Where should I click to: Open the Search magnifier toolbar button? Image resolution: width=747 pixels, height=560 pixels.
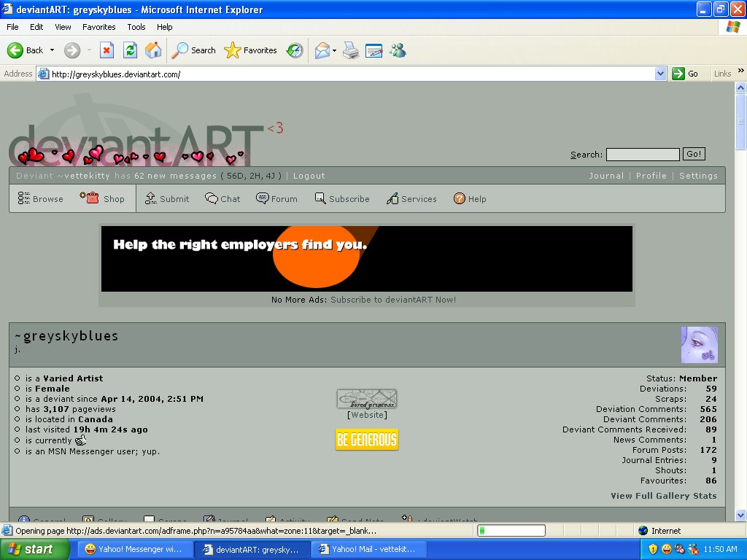click(193, 50)
